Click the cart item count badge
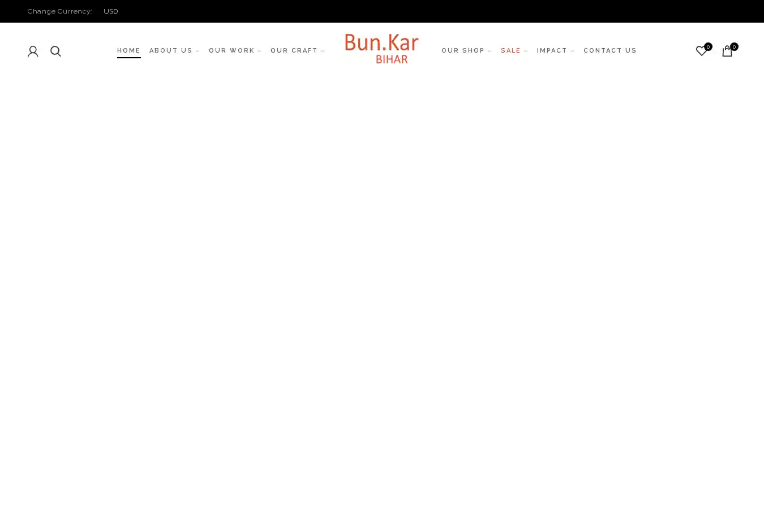The height and width of the screenshot is (532, 764). point(734,47)
